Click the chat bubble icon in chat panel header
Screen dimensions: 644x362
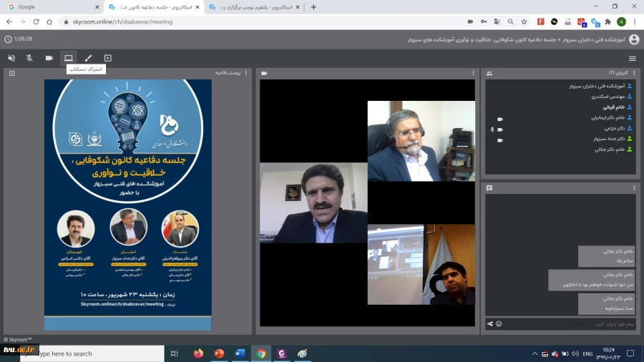[489, 188]
